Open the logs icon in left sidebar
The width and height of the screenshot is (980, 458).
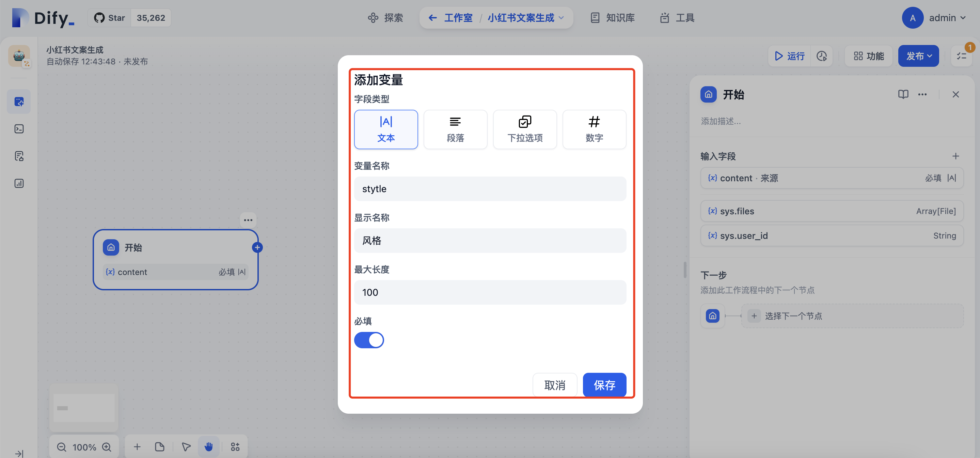[x=19, y=156]
